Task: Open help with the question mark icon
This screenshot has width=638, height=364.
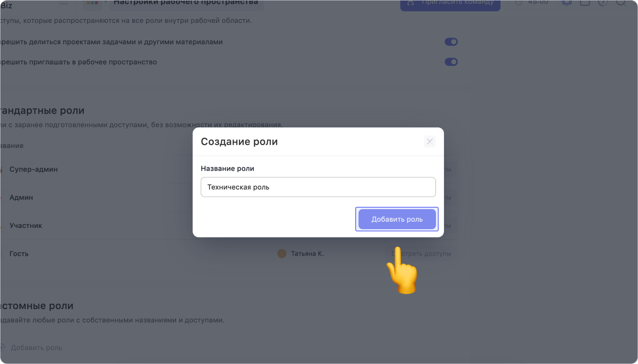Action: pos(603,3)
